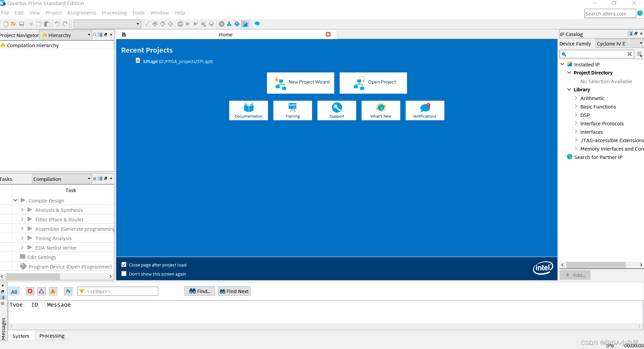Click the New file toolbar icon
Image resolution: width=644 pixels, height=349 pixels.
6,24
